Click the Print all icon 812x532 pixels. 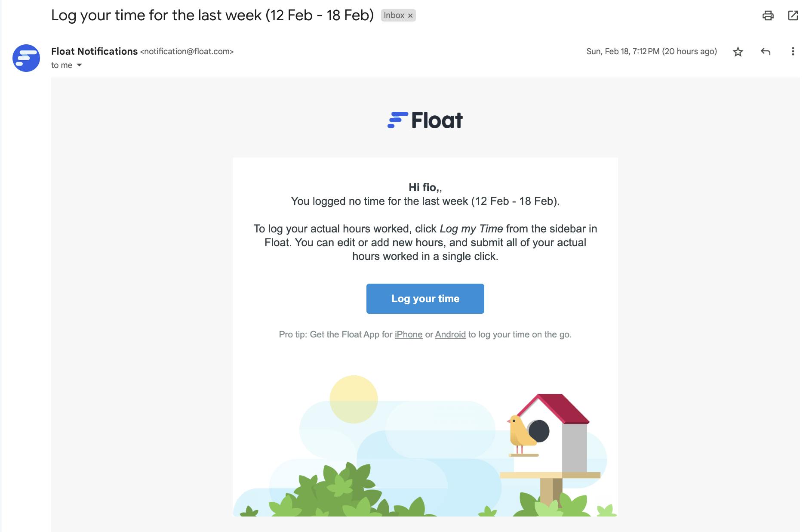pyautogui.click(x=768, y=15)
